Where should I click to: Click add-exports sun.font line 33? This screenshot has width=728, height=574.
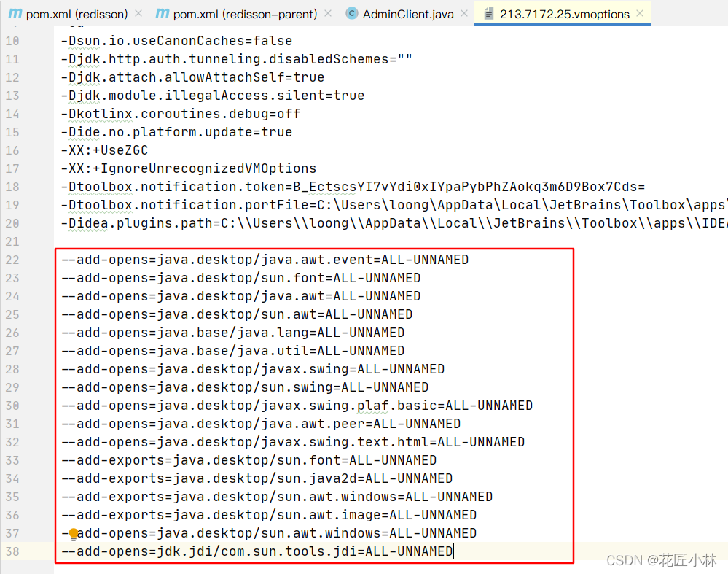[248, 461]
